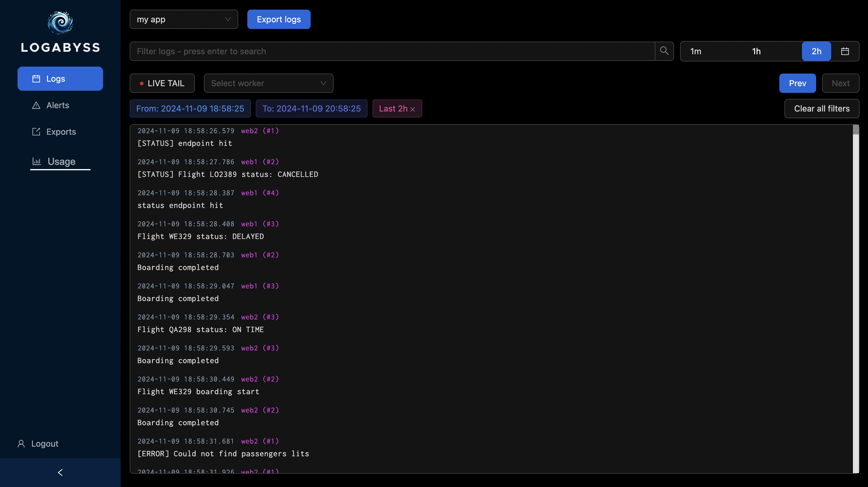Open the From timestamp filter chip
This screenshot has height=487, width=868.
click(x=190, y=108)
